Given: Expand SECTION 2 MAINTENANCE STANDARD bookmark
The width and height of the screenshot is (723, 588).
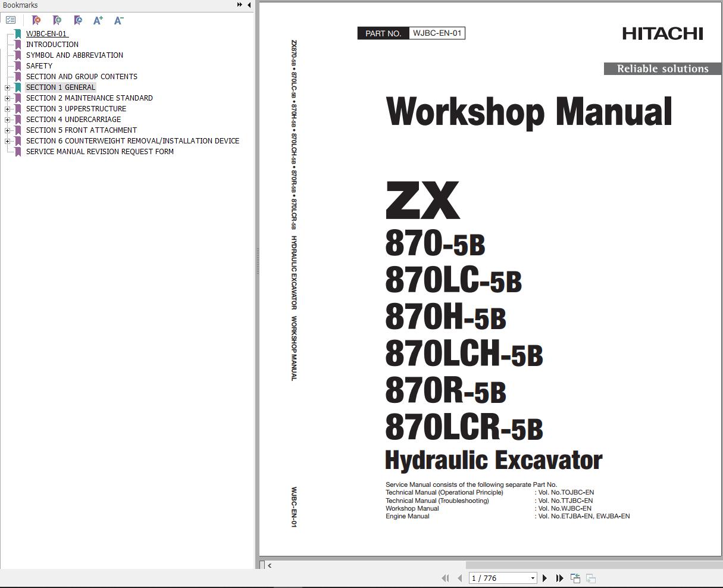Looking at the screenshot, I should [7, 98].
